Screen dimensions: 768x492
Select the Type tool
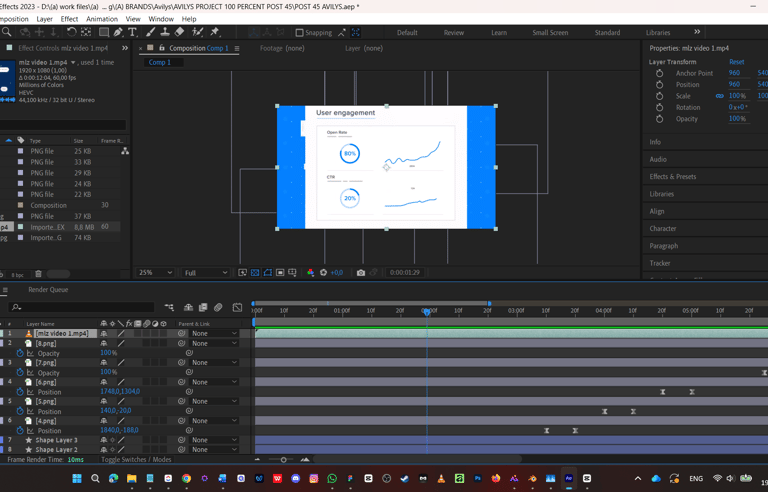[x=132, y=32]
